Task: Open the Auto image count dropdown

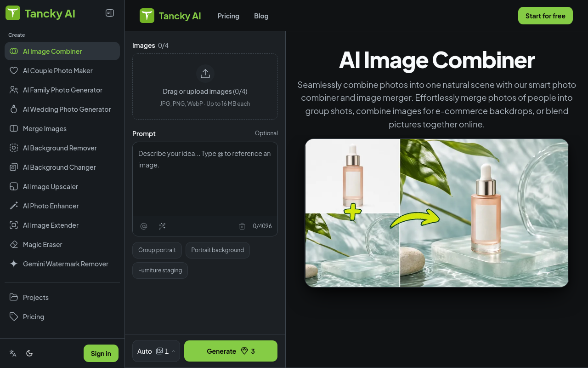Action: tap(156, 351)
